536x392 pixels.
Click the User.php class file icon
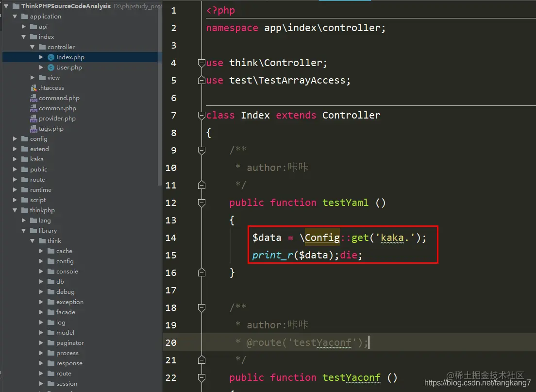(x=51, y=68)
